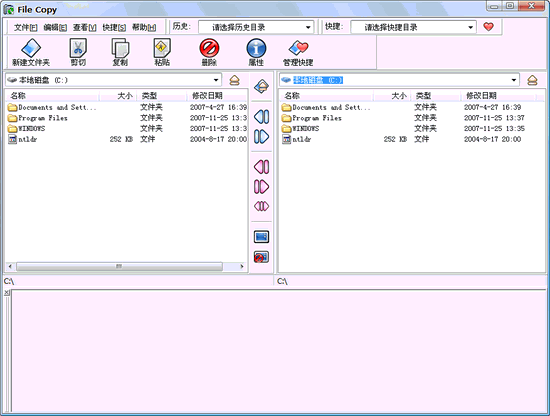The image size is (550, 416).
Task: Open the 帮助 menu
Action: [144, 27]
